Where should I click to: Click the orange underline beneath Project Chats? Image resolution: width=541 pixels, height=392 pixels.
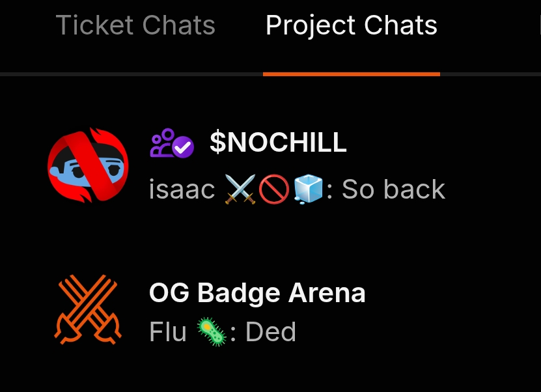pos(351,74)
